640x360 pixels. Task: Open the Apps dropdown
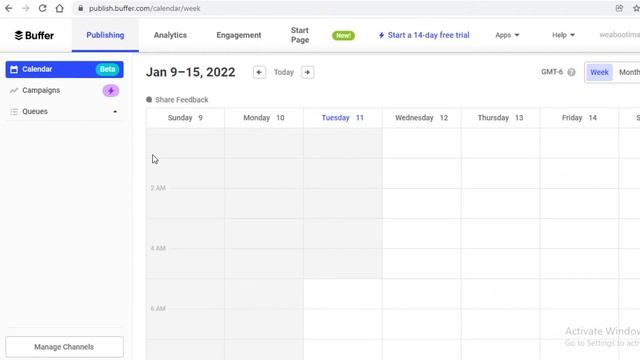pyautogui.click(x=507, y=35)
